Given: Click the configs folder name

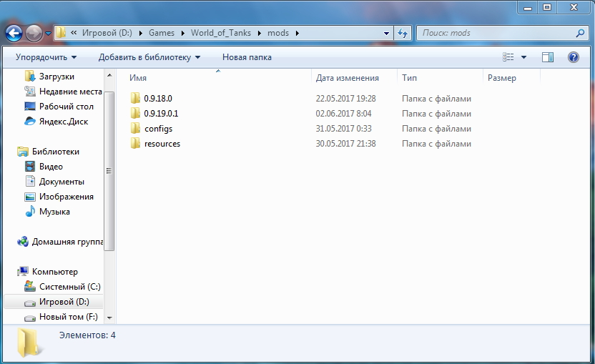Looking at the screenshot, I should click(158, 129).
